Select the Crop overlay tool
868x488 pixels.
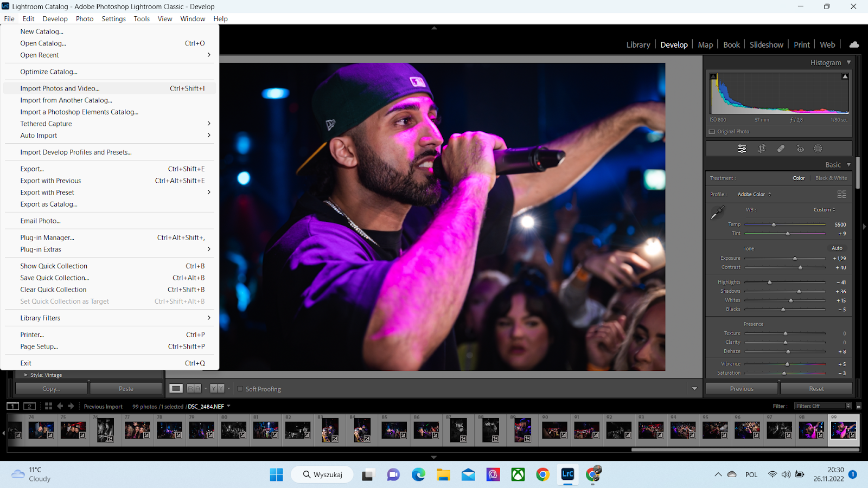click(x=762, y=149)
